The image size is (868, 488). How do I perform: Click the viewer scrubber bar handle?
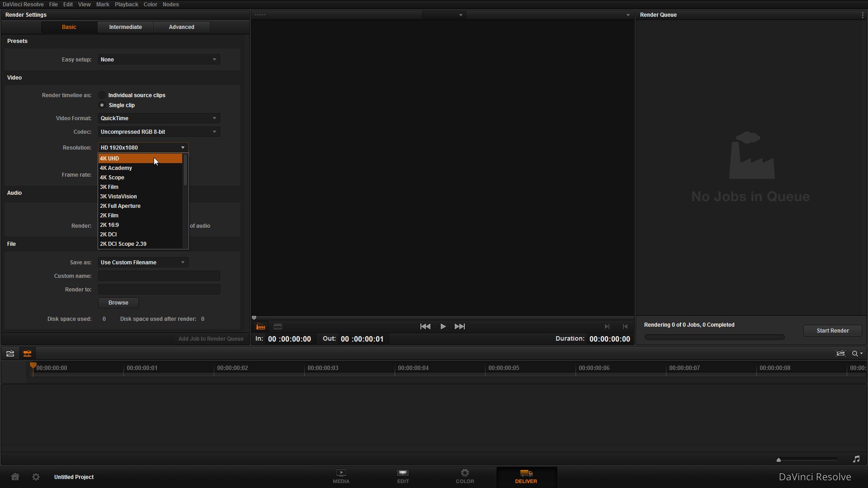pos(254,318)
